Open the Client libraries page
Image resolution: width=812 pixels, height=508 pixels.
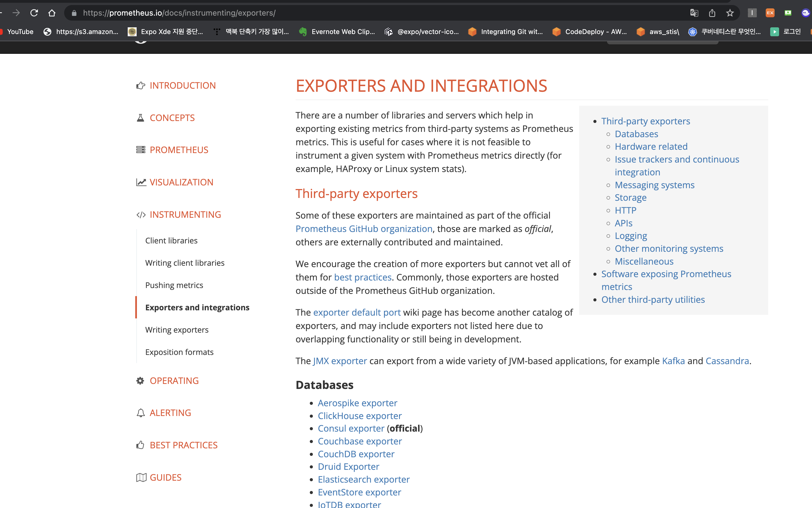coord(171,240)
